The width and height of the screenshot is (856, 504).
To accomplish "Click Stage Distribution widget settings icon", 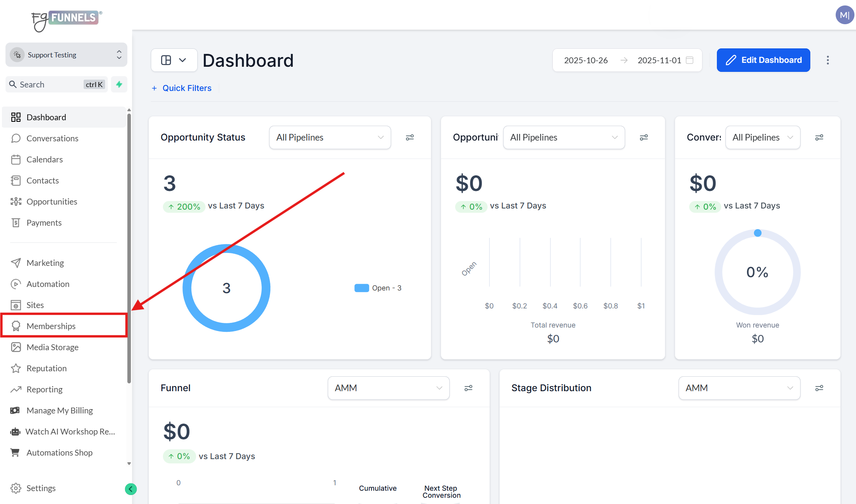I will pos(819,388).
